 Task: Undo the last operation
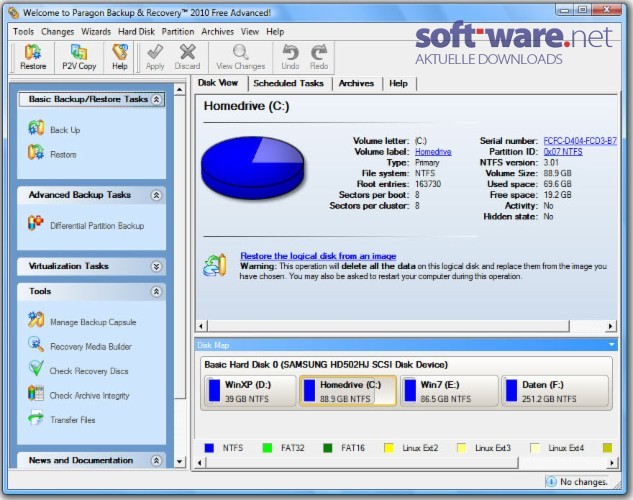[290, 57]
